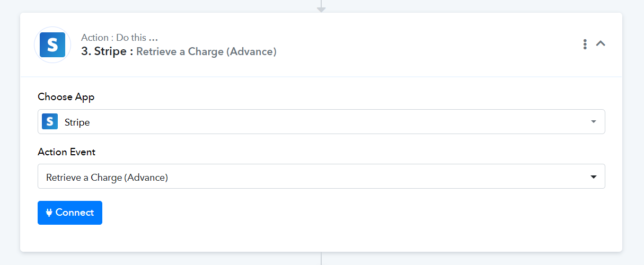Click the "Retrieve a Charge (Advance)" text in the header
Image resolution: width=644 pixels, height=265 pixels.
207,51
